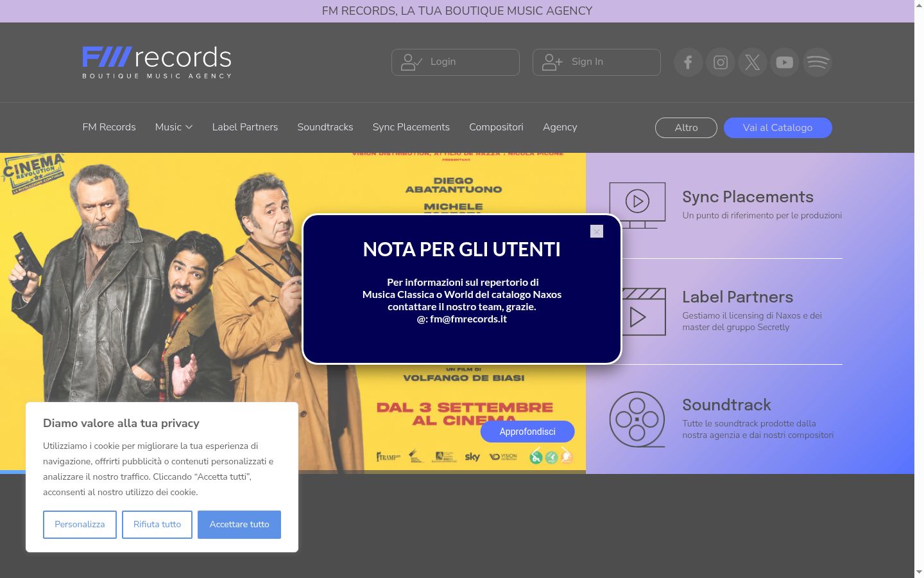
Task: Click Personalizza in the cookie banner
Action: 80,525
